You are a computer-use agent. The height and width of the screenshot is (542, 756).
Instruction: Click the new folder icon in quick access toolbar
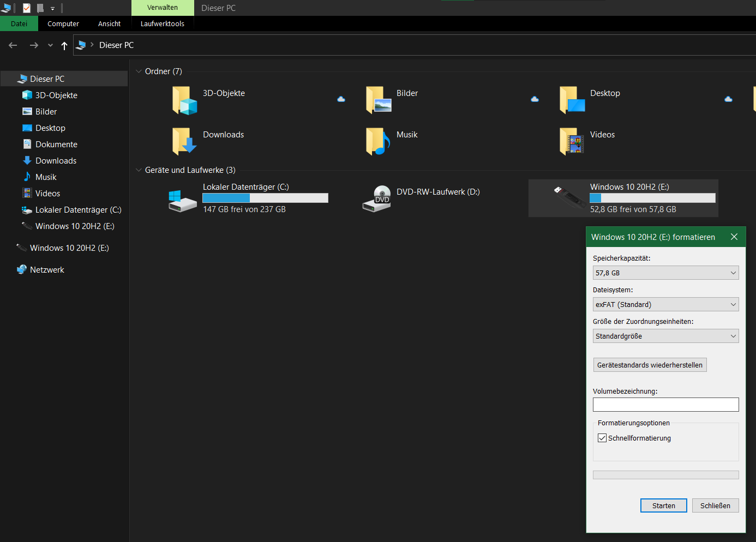pos(40,8)
